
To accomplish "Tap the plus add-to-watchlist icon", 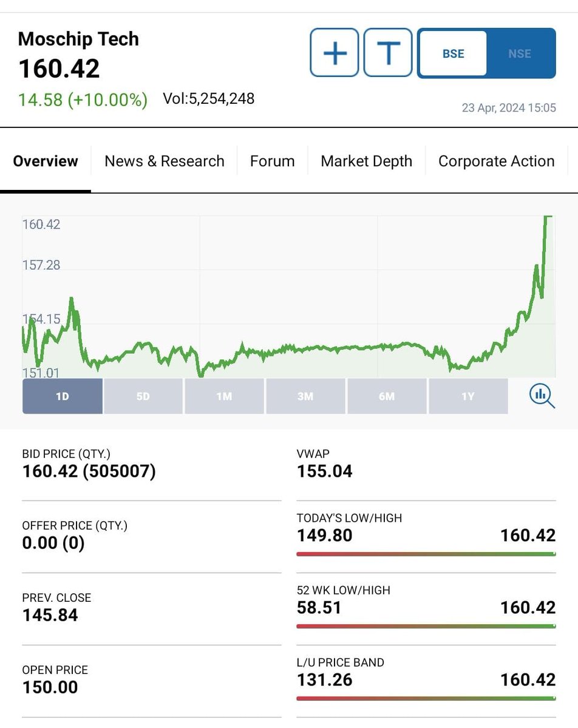I will pos(335,53).
